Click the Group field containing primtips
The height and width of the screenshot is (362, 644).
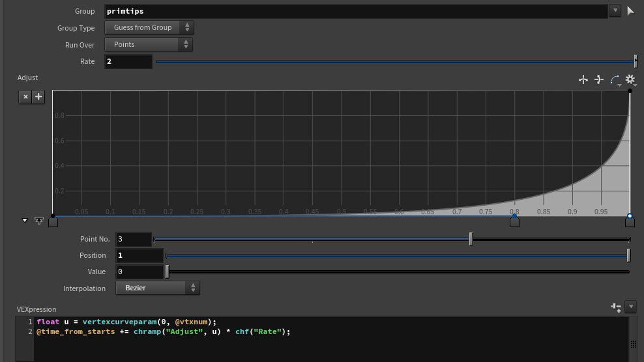point(356,11)
